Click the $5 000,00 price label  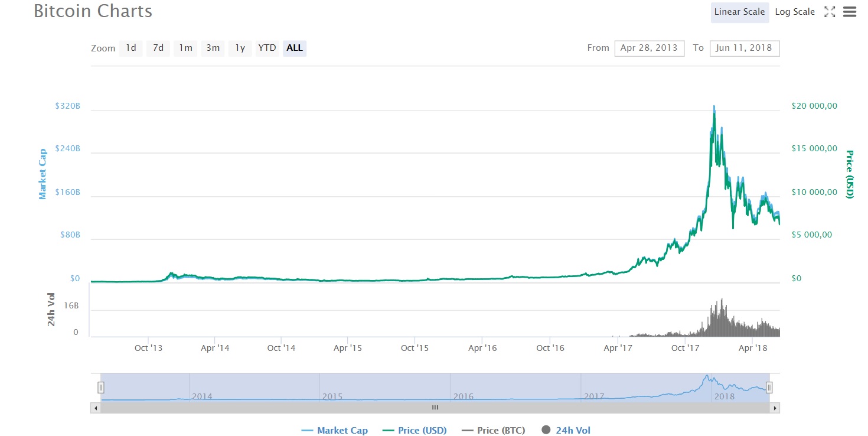pos(812,235)
